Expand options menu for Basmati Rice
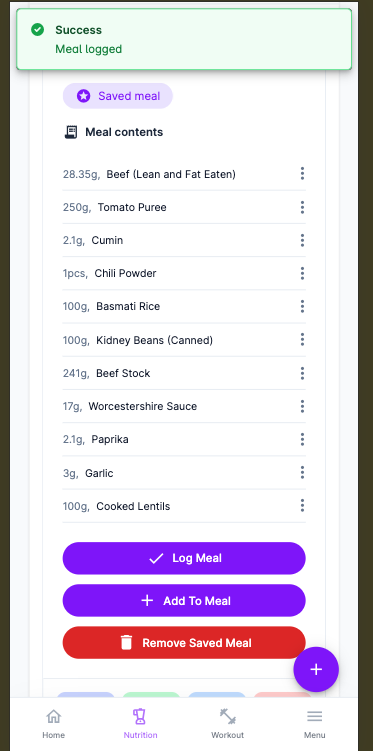373x751 pixels. point(302,306)
